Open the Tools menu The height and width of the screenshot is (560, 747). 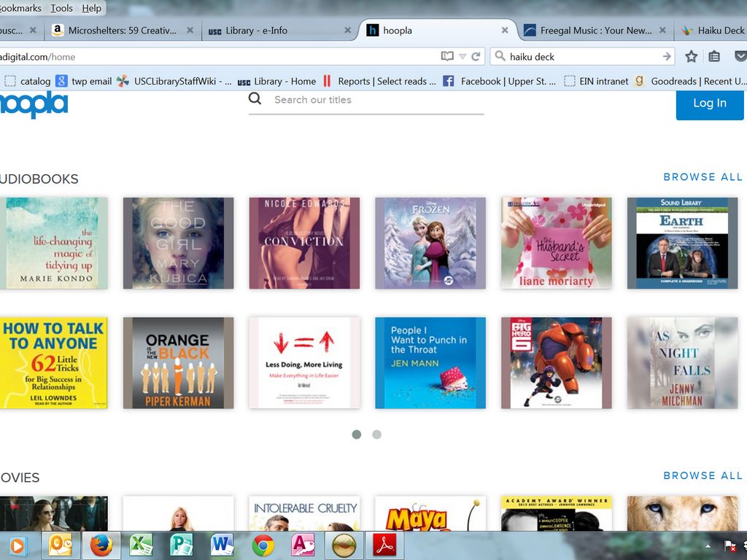click(x=61, y=8)
